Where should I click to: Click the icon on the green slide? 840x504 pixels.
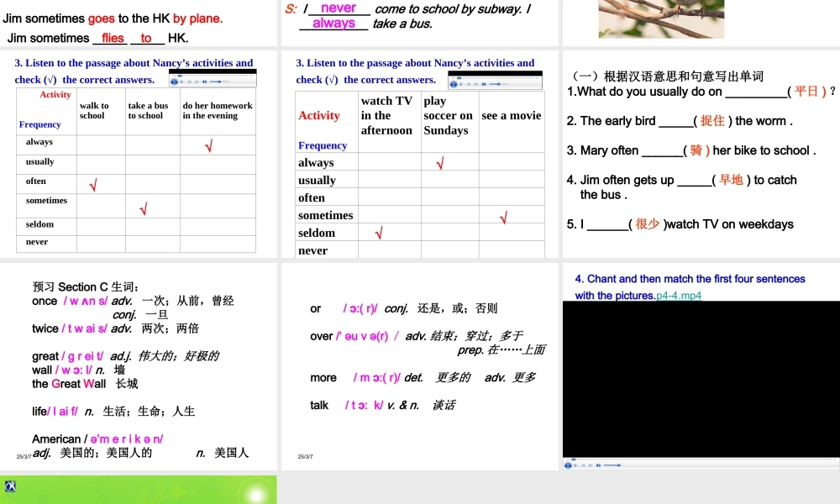click(x=10, y=486)
